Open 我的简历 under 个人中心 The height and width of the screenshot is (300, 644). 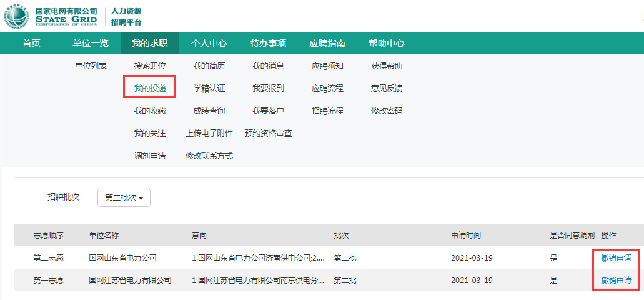coord(209,66)
